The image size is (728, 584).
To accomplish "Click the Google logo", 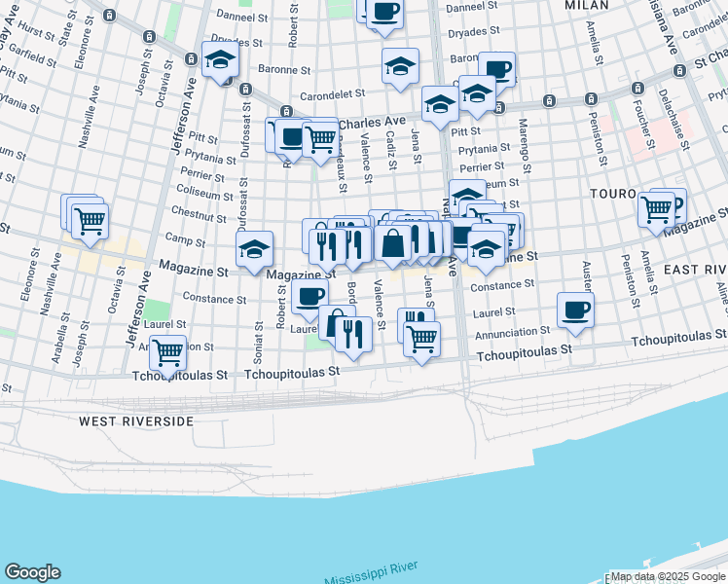I will coord(32,572).
